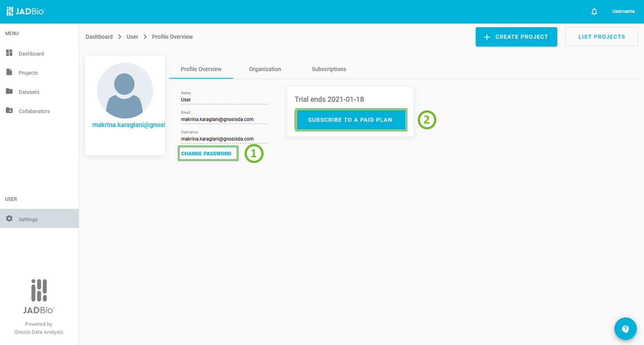
Task: Click the Trial ends 2021-01-18 text
Action: pyautogui.click(x=329, y=99)
